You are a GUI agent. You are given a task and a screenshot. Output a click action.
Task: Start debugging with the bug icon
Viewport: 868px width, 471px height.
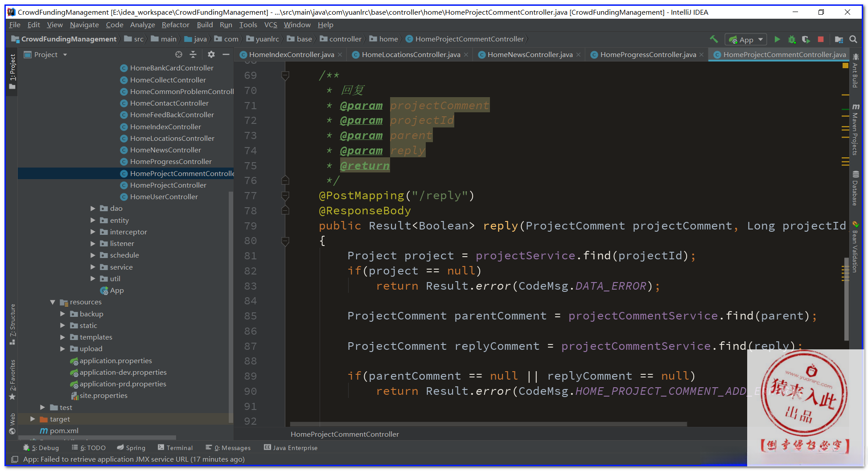click(792, 39)
